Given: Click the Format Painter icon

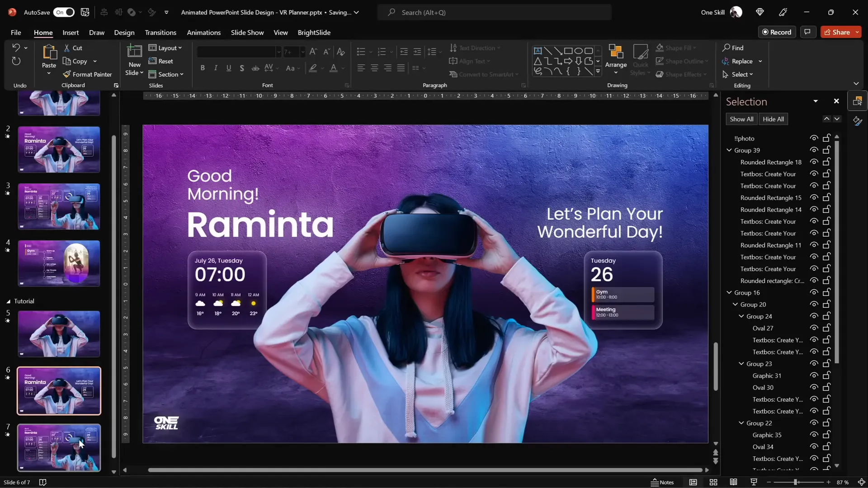Looking at the screenshot, I should [67, 75].
